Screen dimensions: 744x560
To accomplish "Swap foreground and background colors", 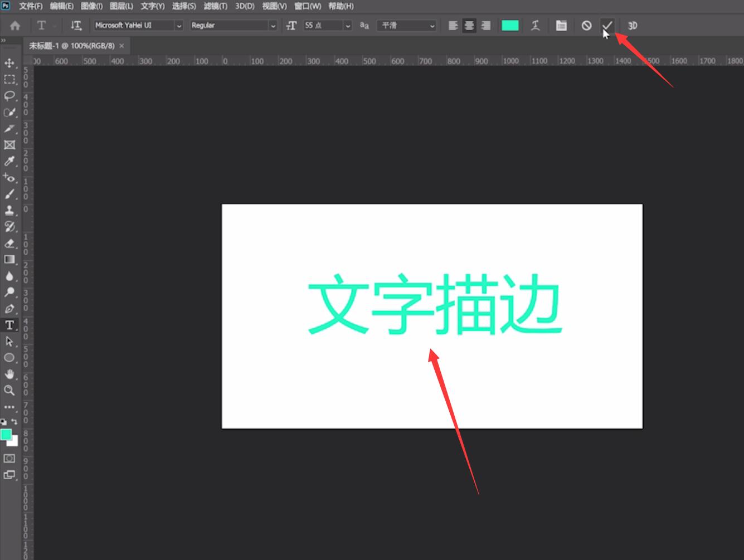I will click(14, 422).
